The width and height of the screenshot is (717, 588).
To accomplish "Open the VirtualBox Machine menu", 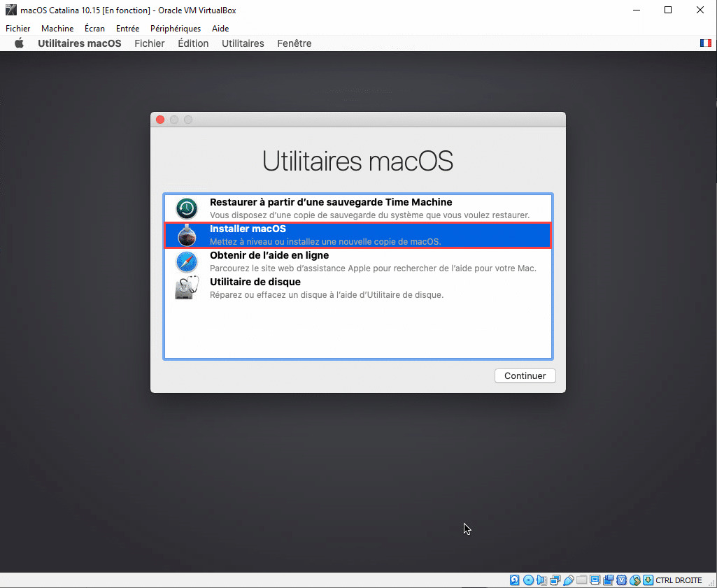I will pos(57,29).
